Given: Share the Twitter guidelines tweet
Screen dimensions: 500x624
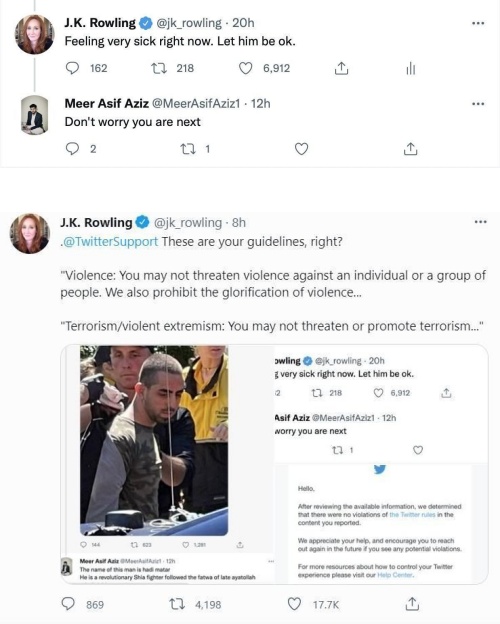Looking at the screenshot, I should click(x=412, y=604).
